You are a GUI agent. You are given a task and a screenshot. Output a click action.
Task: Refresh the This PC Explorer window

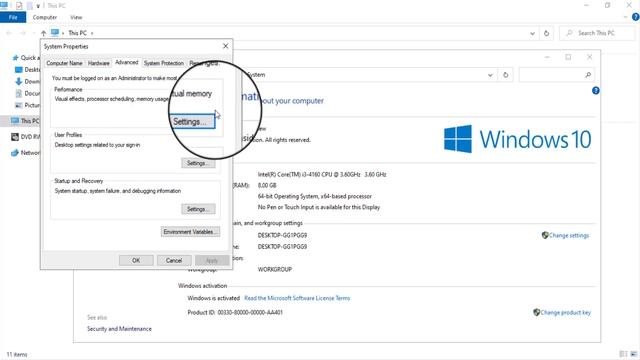[x=547, y=33]
